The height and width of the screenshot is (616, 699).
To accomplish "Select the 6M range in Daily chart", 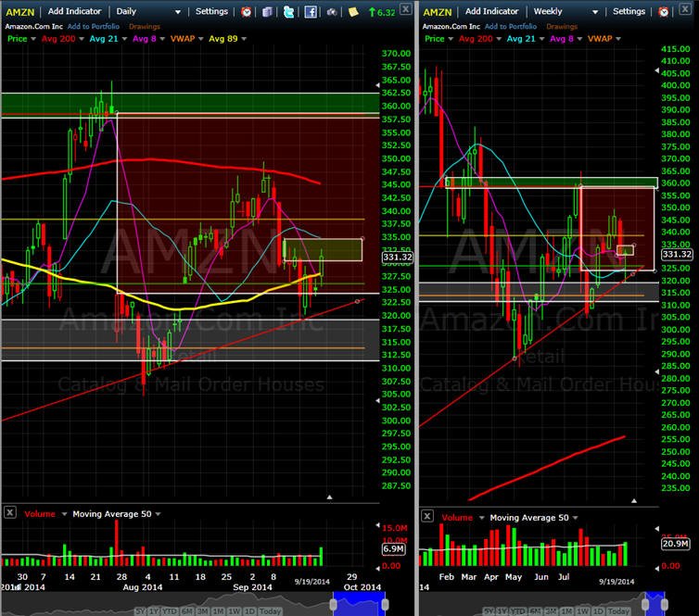I will point(186,611).
